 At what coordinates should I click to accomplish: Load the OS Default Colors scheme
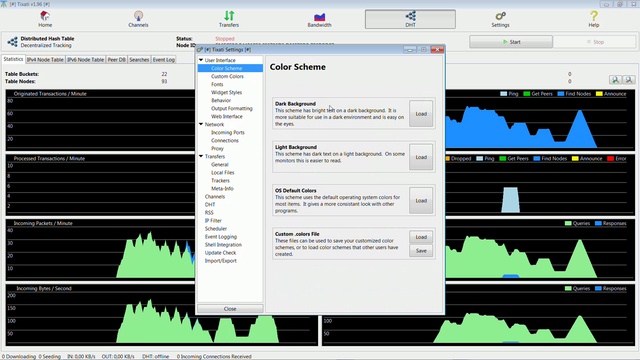click(x=421, y=201)
